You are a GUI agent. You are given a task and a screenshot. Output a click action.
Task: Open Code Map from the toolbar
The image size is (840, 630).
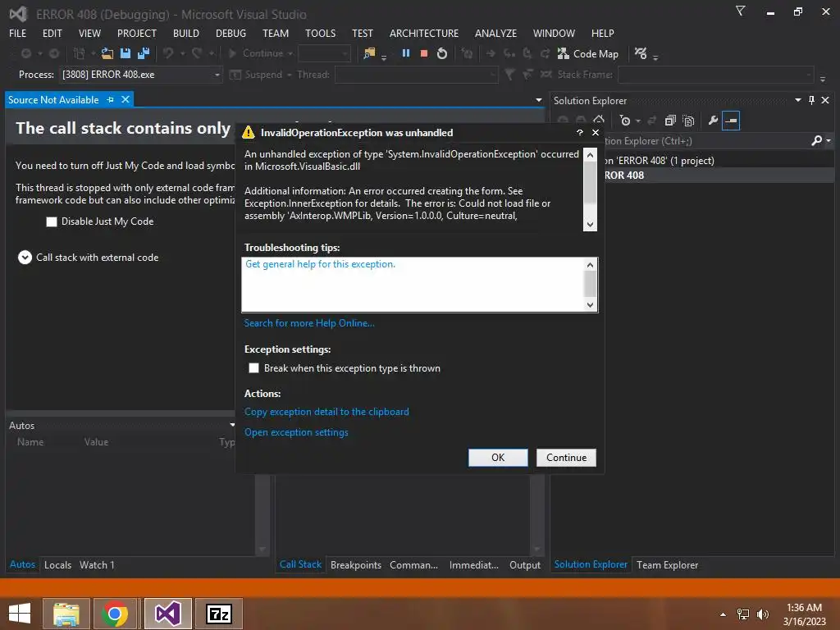(587, 53)
